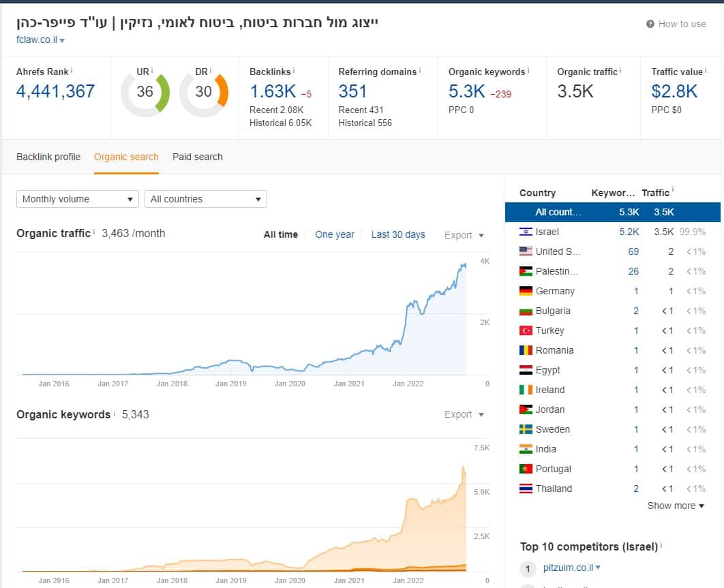This screenshot has width=724, height=588.
Task: Click Ahrefs Rank value 4,441,367
Action: tap(55, 91)
